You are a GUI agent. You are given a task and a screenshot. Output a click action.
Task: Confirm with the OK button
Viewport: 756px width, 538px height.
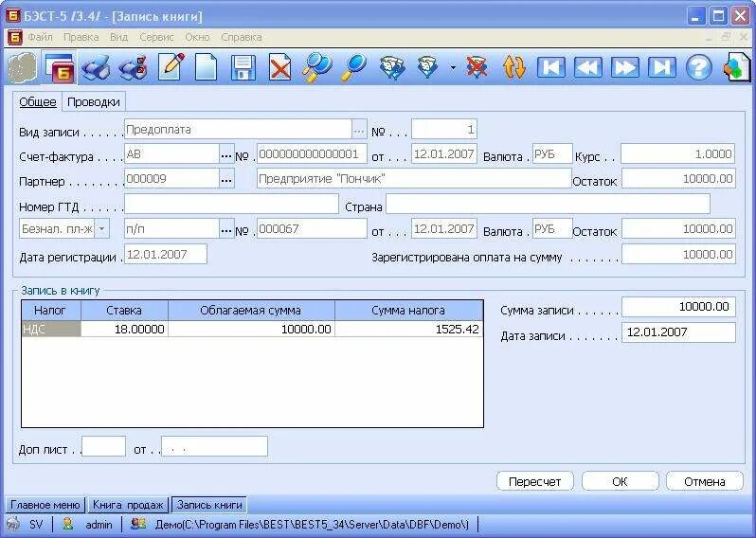(620, 481)
